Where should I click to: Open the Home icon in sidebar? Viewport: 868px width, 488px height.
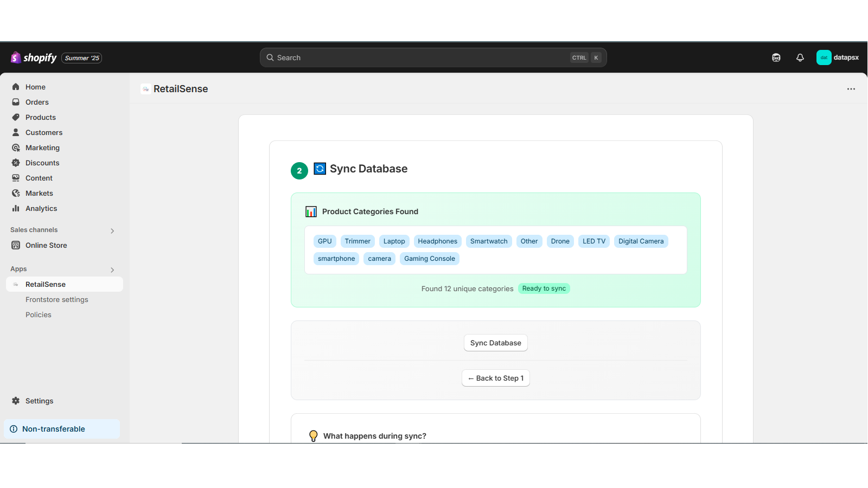[16, 87]
